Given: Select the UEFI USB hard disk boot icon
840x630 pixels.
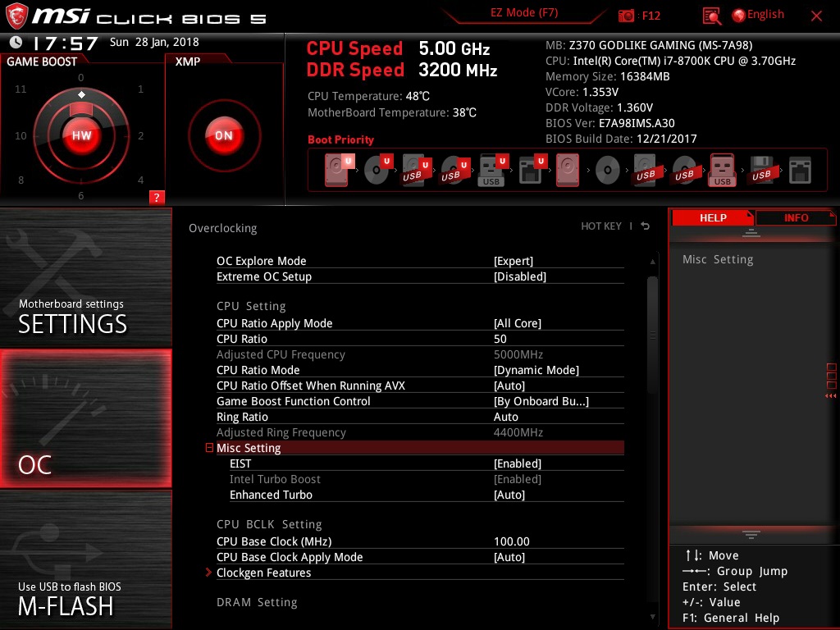Looking at the screenshot, I should point(417,170).
